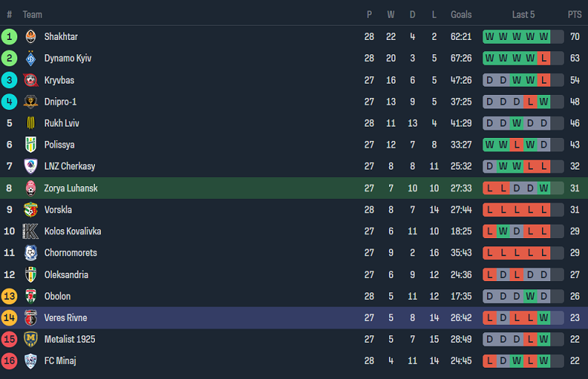The width and height of the screenshot is (588, 379).
Task: Click the Dnipro-1 team badge
Action: tap(31, 102)
